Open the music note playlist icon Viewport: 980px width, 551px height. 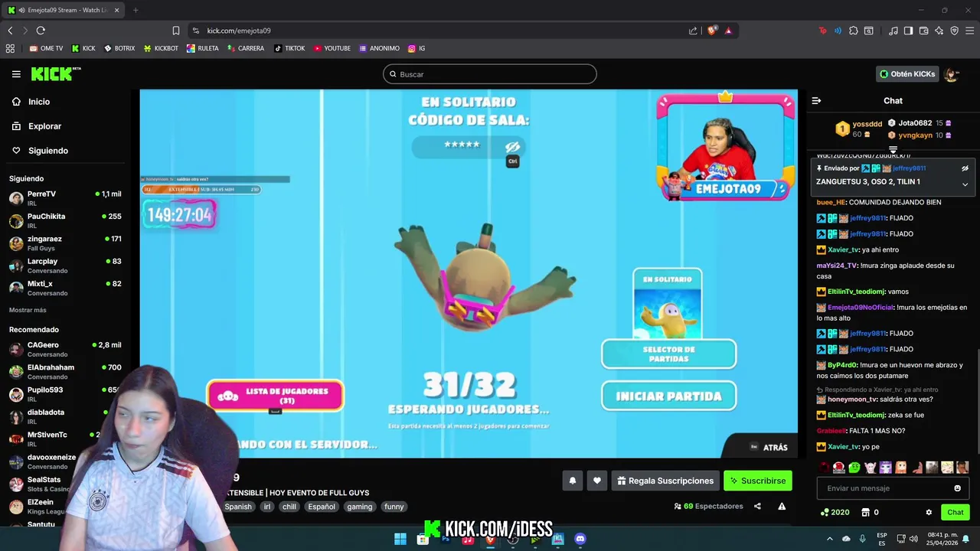[x=893, y=31]
